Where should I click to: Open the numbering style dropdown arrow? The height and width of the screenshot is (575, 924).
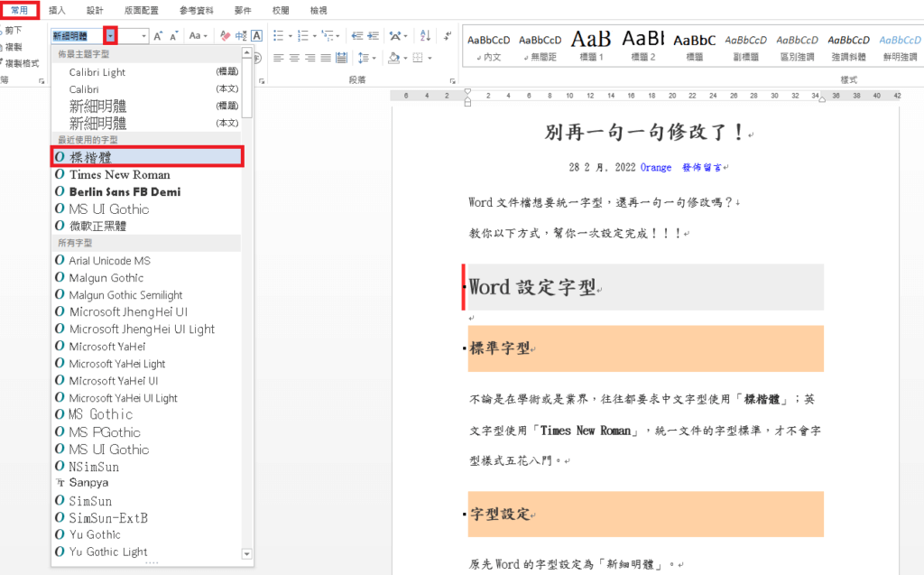313,35
